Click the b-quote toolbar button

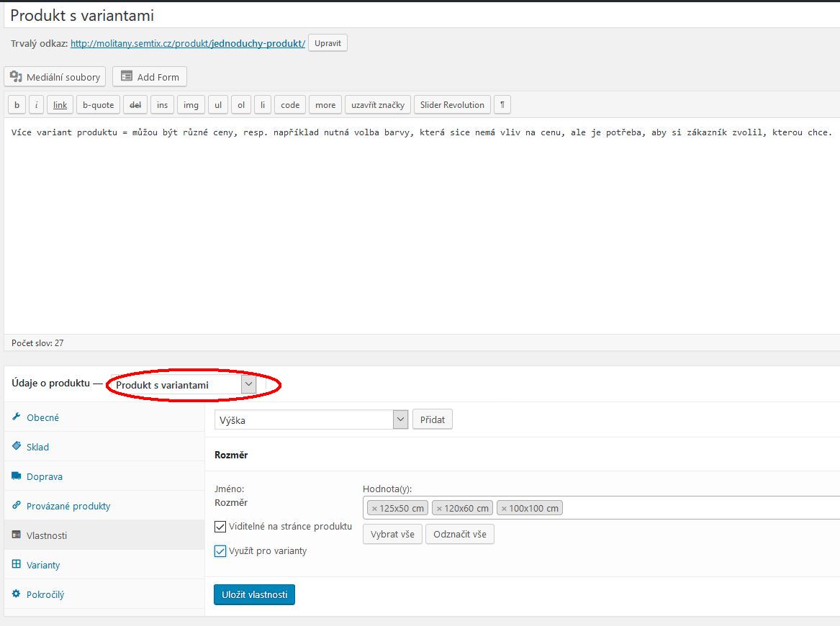point(98,105)
